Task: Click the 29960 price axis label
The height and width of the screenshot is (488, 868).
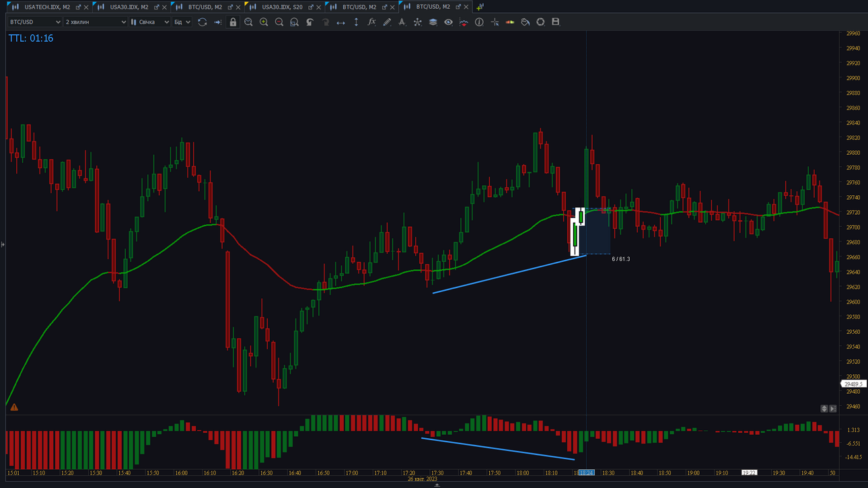Action: click(853, 34)
